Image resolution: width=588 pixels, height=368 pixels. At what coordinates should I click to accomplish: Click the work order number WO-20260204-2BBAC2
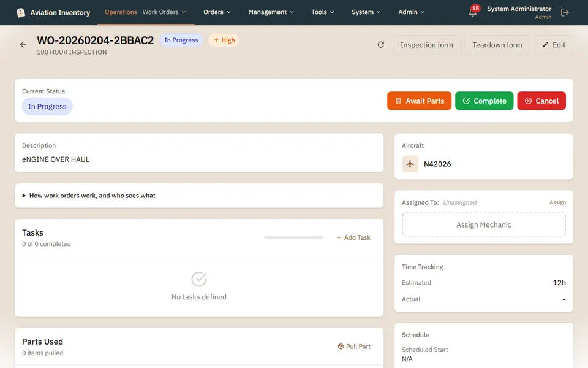[96, 40]
